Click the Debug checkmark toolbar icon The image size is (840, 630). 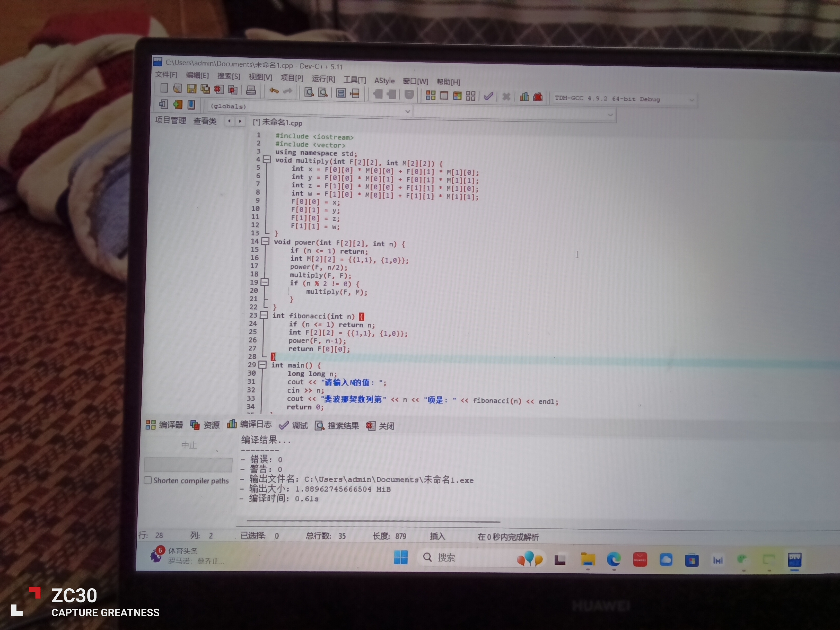[x=488, y=96]
